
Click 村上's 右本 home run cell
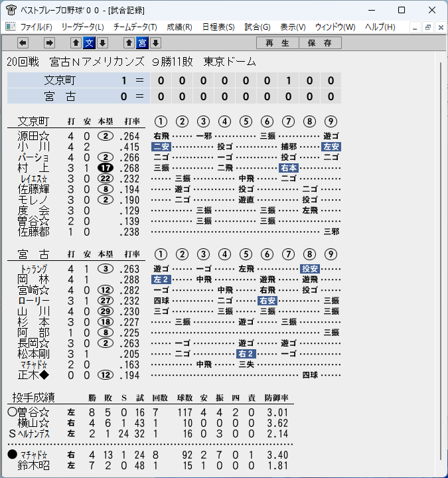click(289, 168)
